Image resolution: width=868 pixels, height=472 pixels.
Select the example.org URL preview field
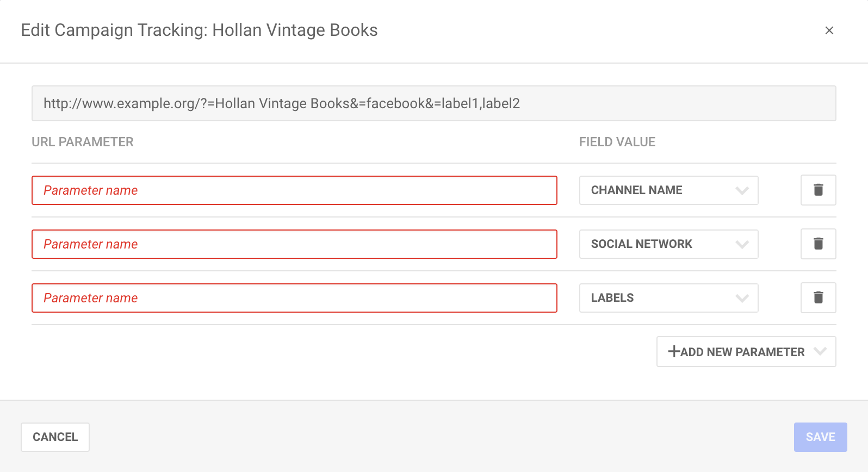coord(433,103)
